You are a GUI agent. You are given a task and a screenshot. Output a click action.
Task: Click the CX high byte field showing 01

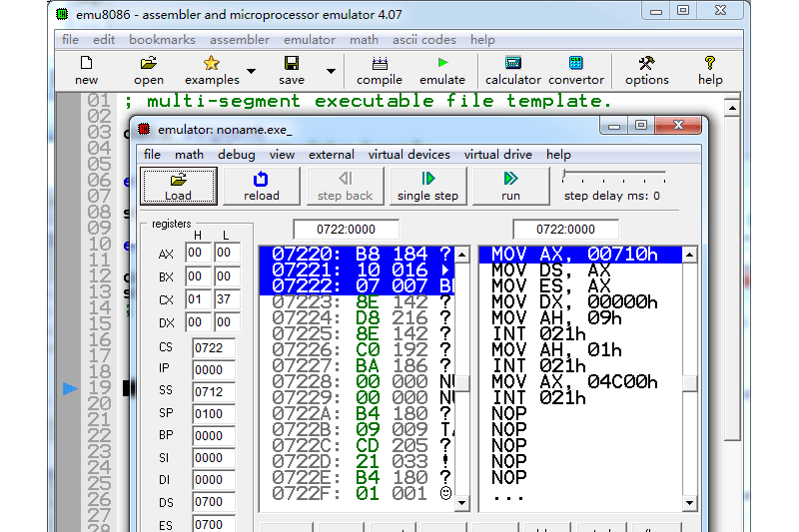point(198,298)
